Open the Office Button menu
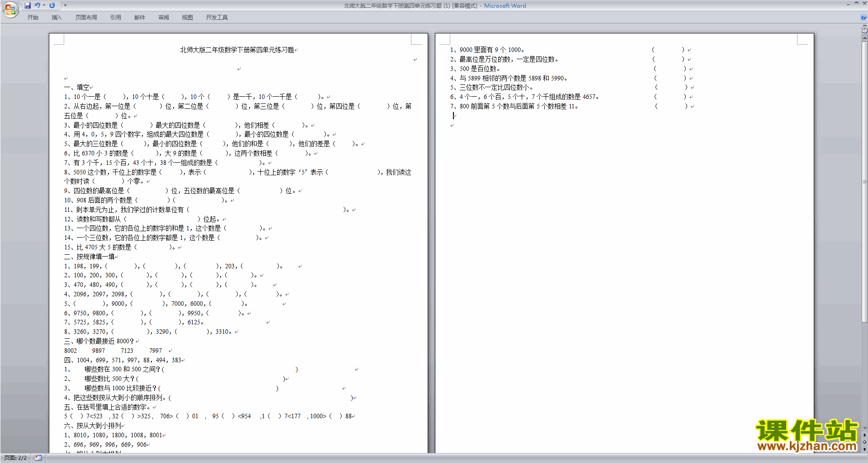868x463 pixels. click(x=10, y=9)
